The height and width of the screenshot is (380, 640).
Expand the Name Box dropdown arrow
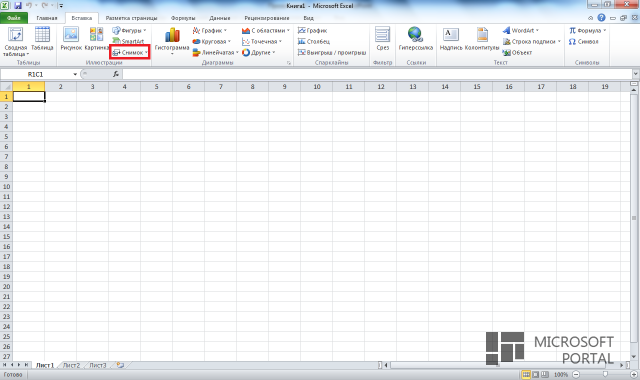tap(75, 74)
